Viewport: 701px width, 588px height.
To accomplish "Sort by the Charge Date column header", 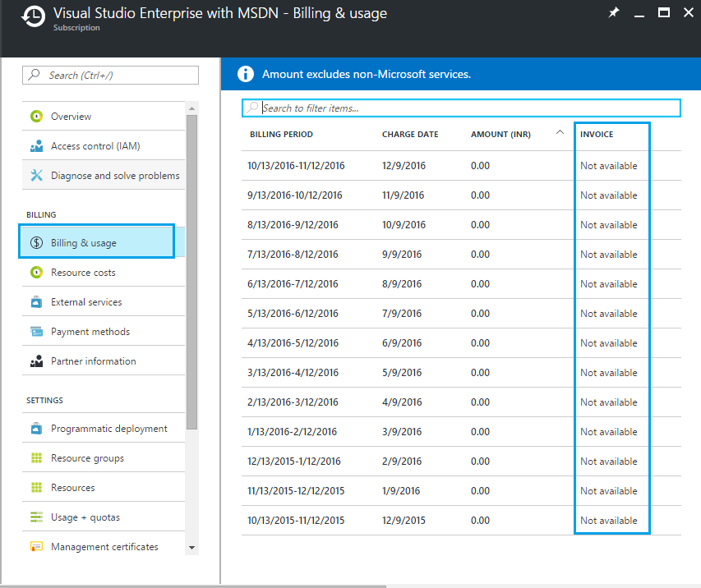I will (410, 135).
